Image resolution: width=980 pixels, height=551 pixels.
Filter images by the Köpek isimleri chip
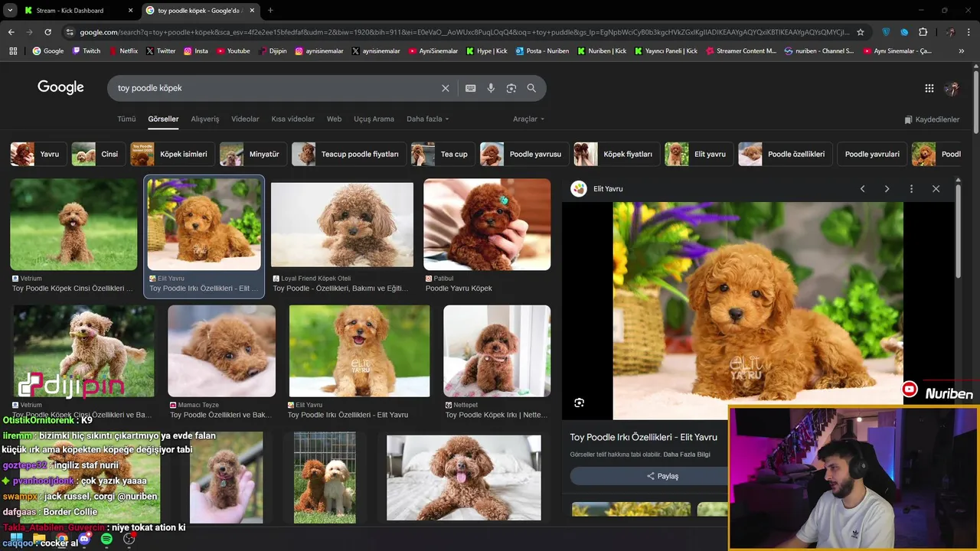tap(172, 154)
